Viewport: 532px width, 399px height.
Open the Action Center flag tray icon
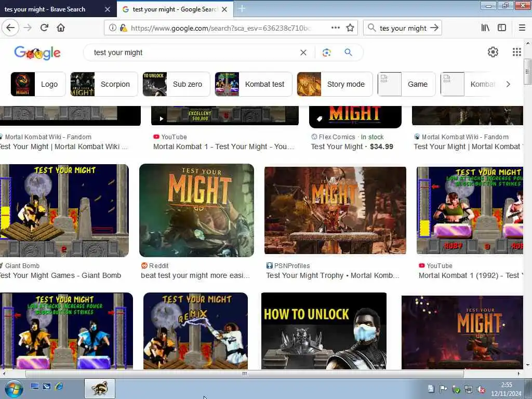click(x=443, y=389)
